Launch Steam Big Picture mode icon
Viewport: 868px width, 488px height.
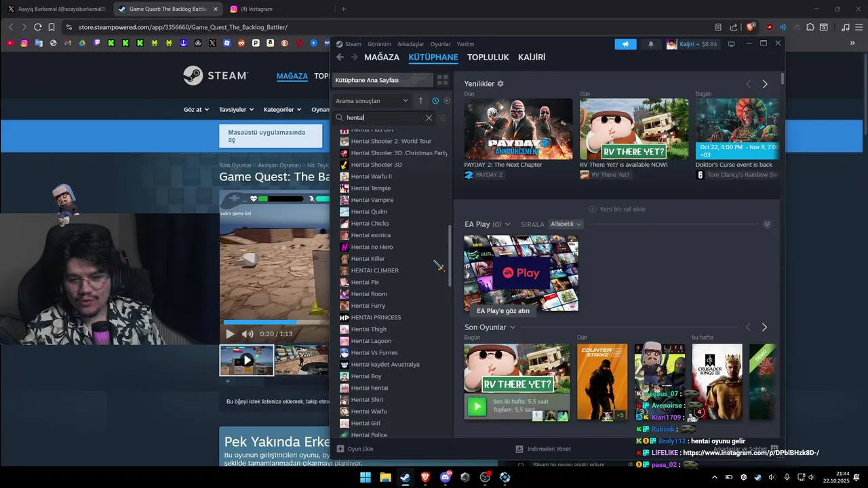731,44
